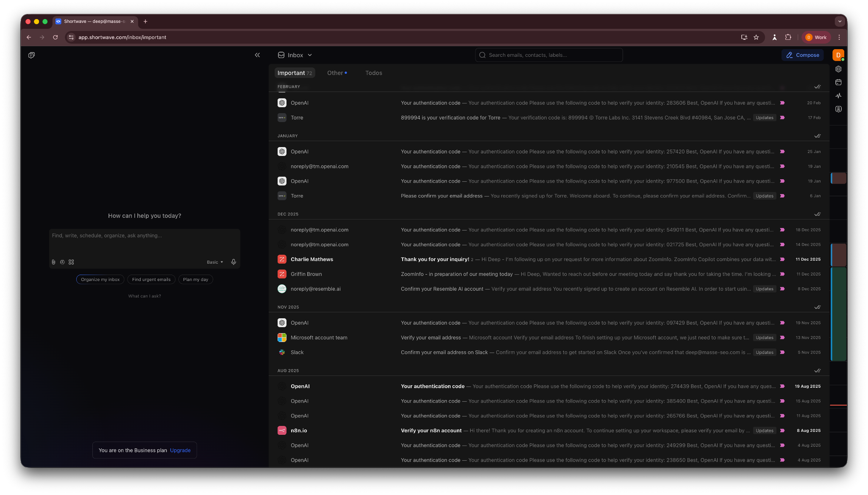Switch to the Other tab
The width and height of the screenshot is (868, 495).
click(337, 73)
